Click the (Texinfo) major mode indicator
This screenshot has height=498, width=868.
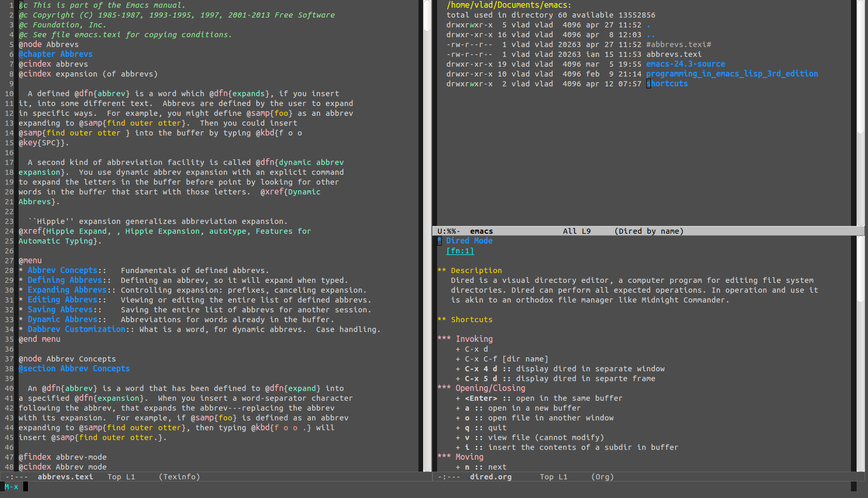click(x=179, y=477)
